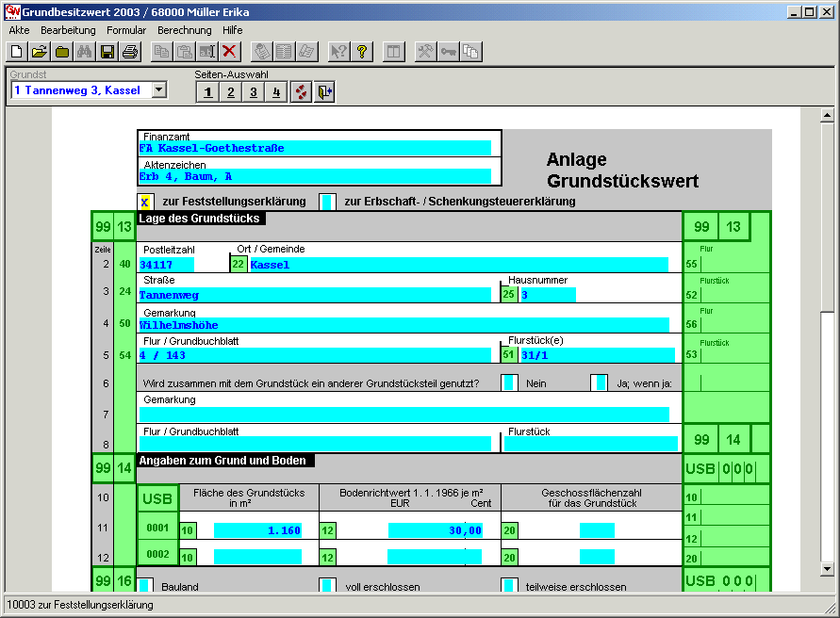This screenshot has width=840, height=618.
Task: Click the calculation sheet toolbar icon
Action: [x=261, y=52]
